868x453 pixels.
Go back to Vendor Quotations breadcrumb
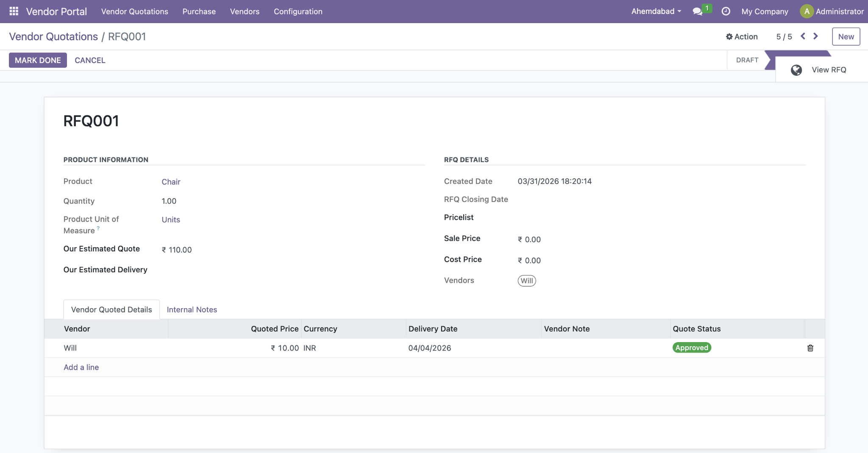click(53, 36)
